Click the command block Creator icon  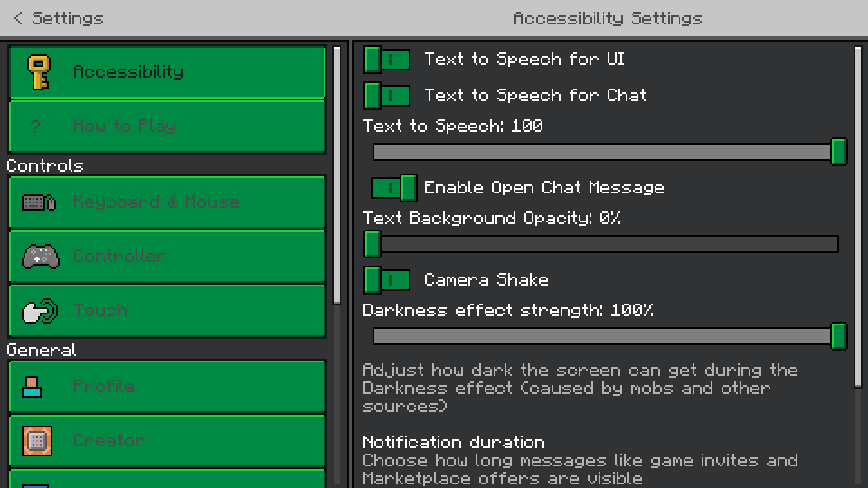click(x=37, y=441)
